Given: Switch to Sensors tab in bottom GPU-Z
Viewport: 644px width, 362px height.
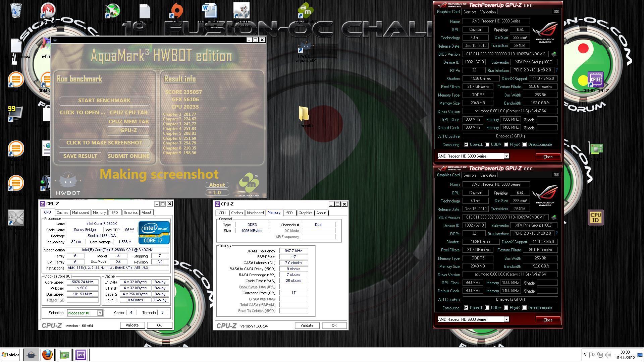Looking at the screenshot, I should click(470, 175).
